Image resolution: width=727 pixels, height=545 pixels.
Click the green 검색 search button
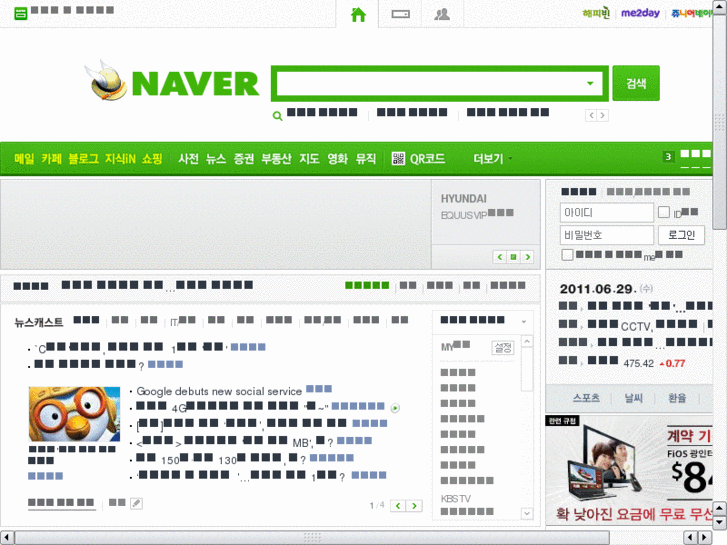pyautogui.click(x=636, y=83)
